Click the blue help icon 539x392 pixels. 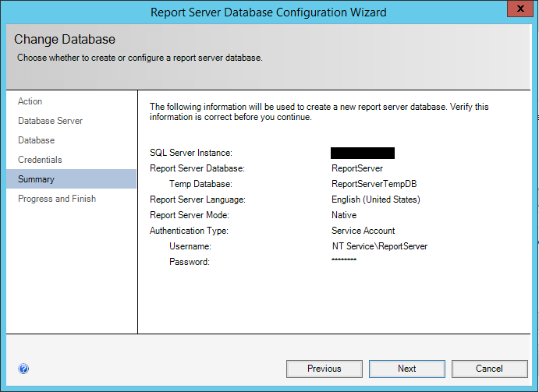click(23, 369)
